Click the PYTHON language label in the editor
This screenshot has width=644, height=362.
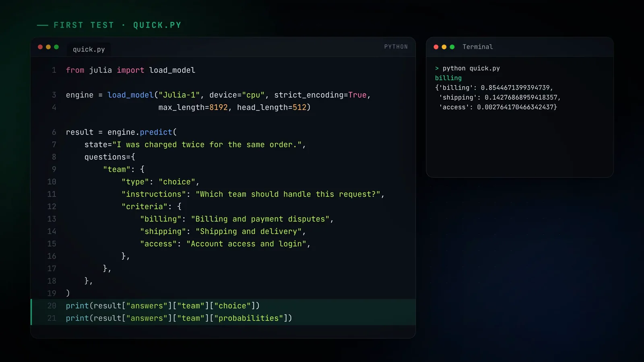(396, 47)
